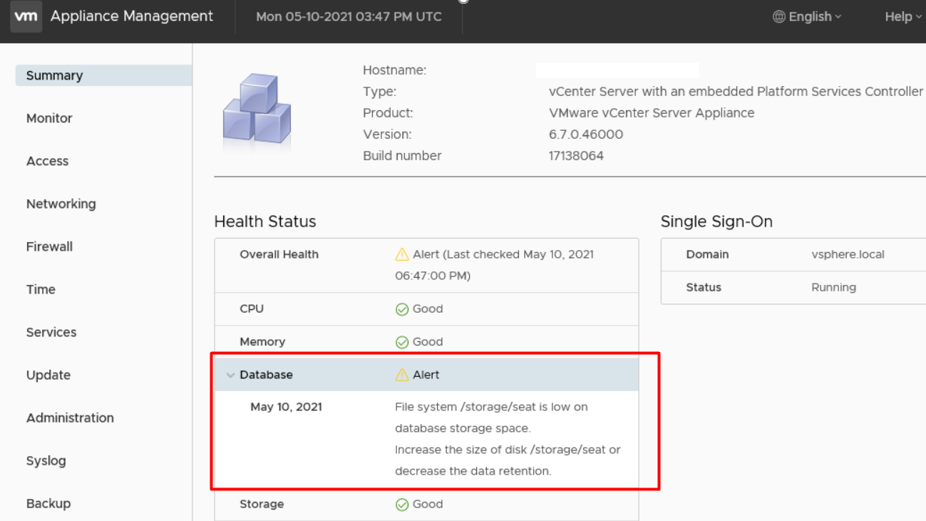Viewport: 926px width, 521px height.
Task: Click the Database alert warning icon
Action: pos(402,375)
